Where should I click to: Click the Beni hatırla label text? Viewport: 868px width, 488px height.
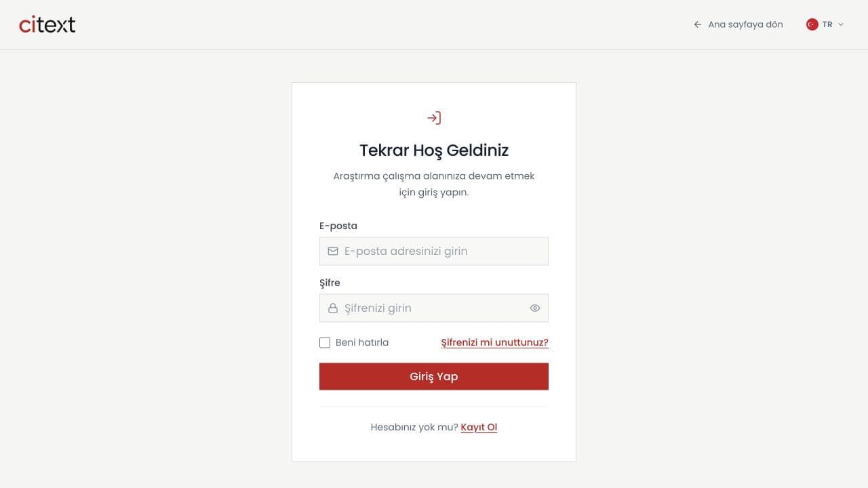(x=362, y=342)
